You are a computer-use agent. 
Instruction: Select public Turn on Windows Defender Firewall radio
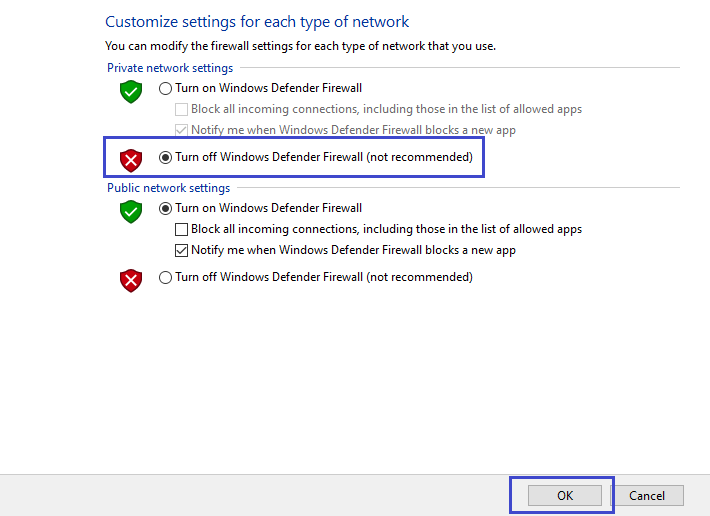[165, 208]
